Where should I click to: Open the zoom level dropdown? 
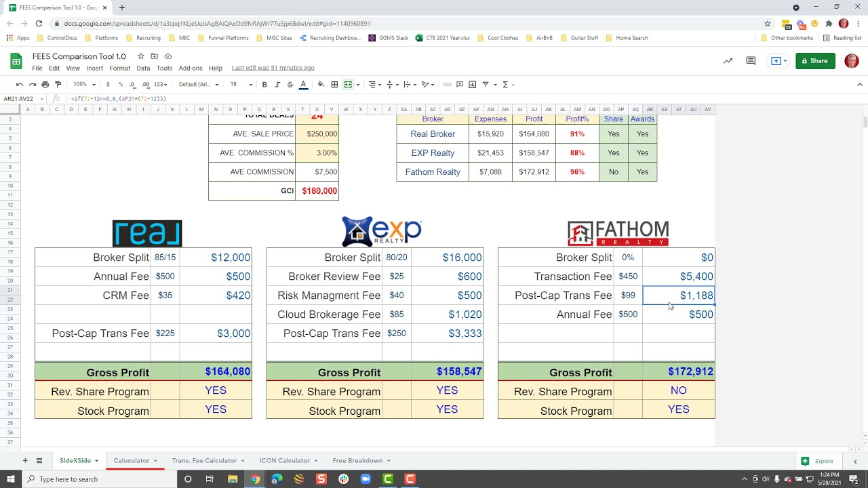click(x=83, y=85)
